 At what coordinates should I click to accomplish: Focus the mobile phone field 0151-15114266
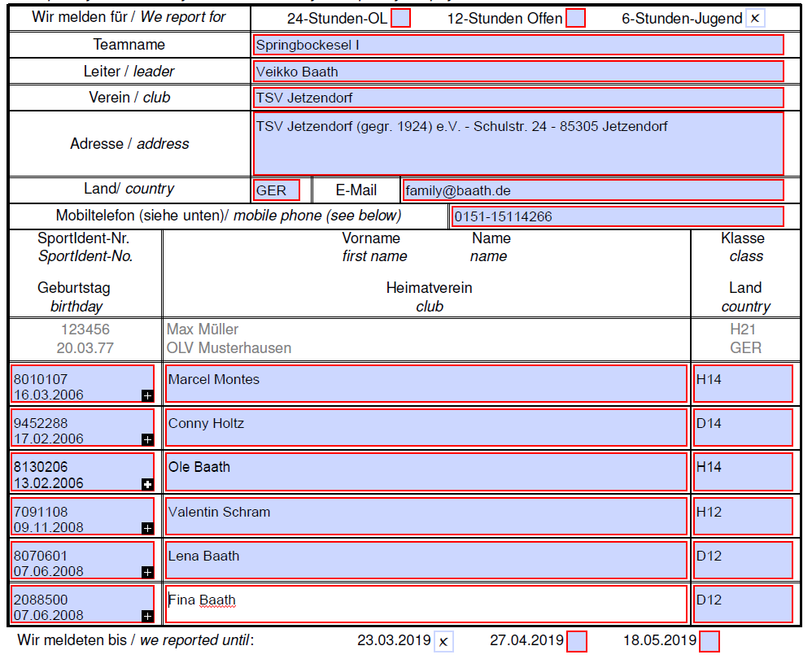(618, 216)
